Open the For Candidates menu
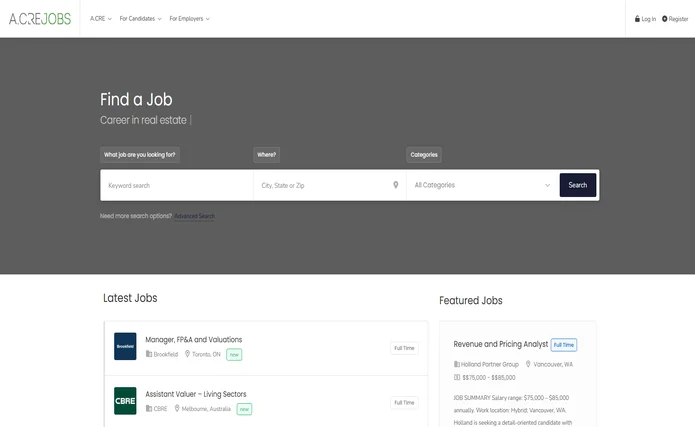Screen dimensions: 695x427 tap(140, 19)
